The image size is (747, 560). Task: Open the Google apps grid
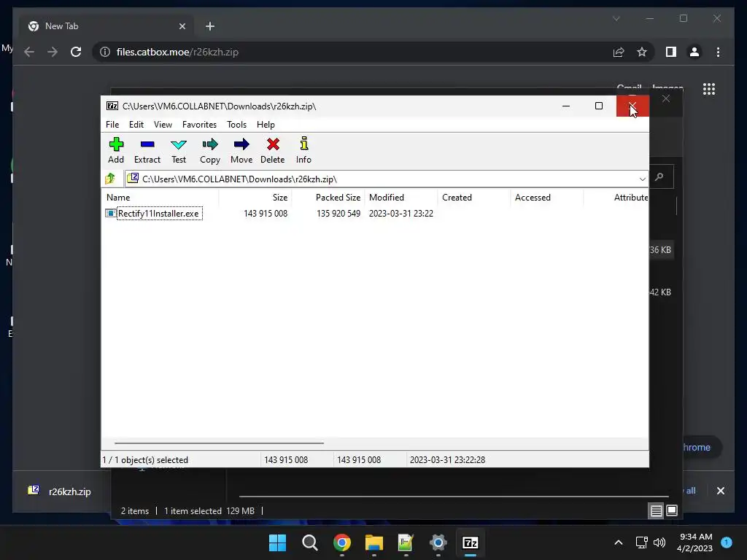point(709,89)
